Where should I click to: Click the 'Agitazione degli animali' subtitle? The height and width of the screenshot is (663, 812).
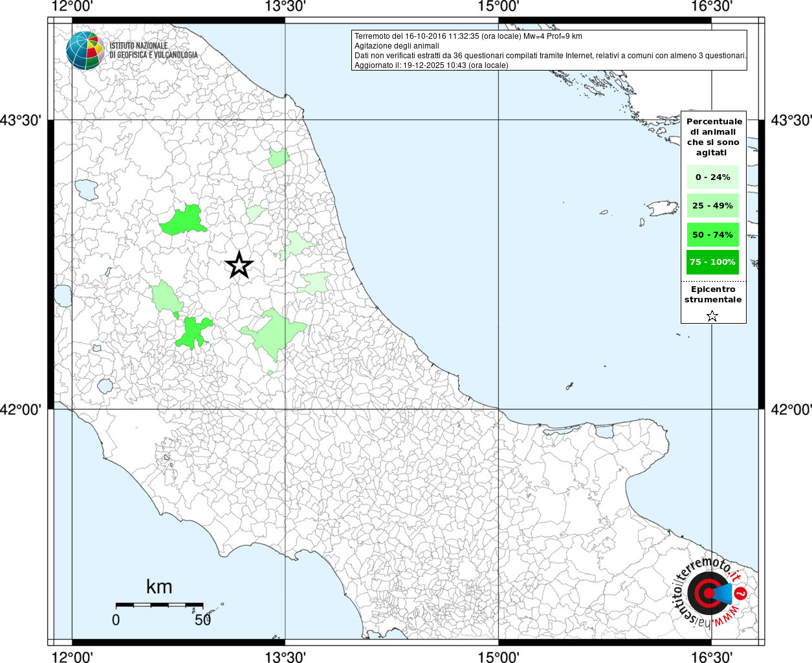point(397,46)
